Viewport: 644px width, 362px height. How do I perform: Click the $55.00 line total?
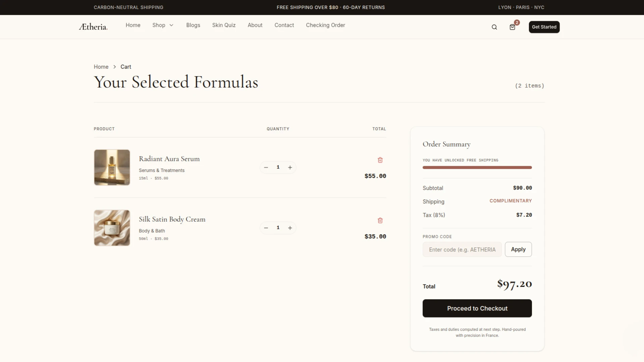[x=375, y=176]
